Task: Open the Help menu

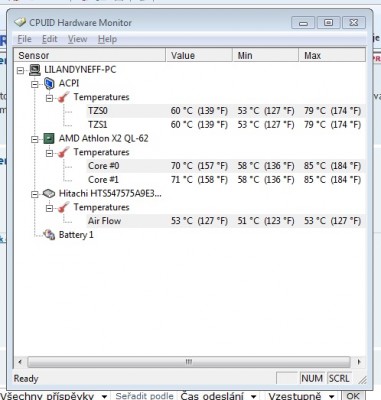Action: point(107,39)
